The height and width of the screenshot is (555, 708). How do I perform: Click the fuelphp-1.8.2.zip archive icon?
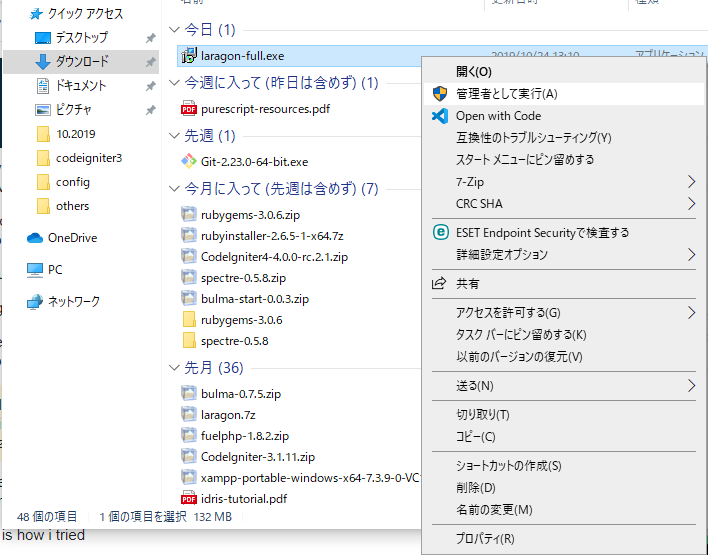click(x=189, y=435)
